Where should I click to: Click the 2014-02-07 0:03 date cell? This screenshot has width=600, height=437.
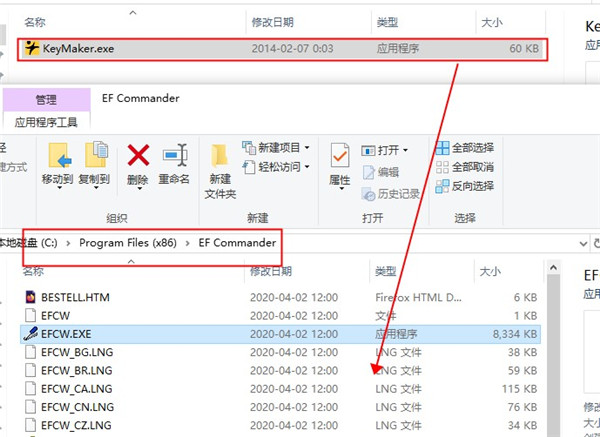[292, 49]
